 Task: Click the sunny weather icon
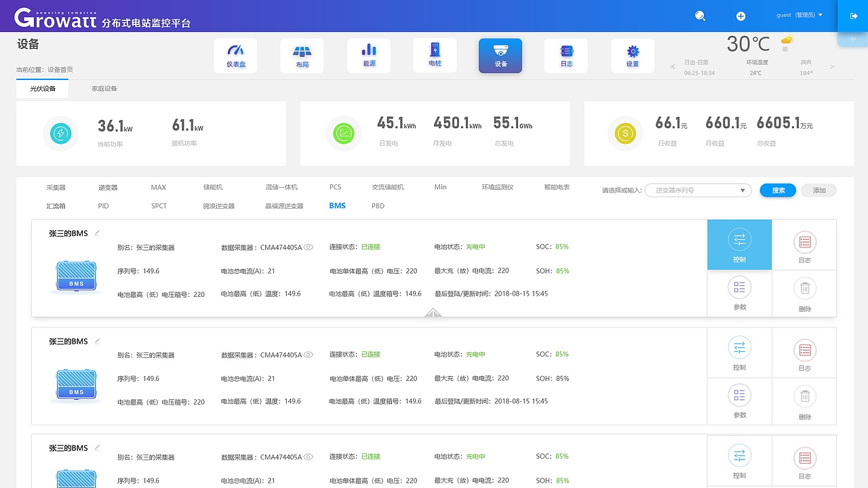point(787,40)
